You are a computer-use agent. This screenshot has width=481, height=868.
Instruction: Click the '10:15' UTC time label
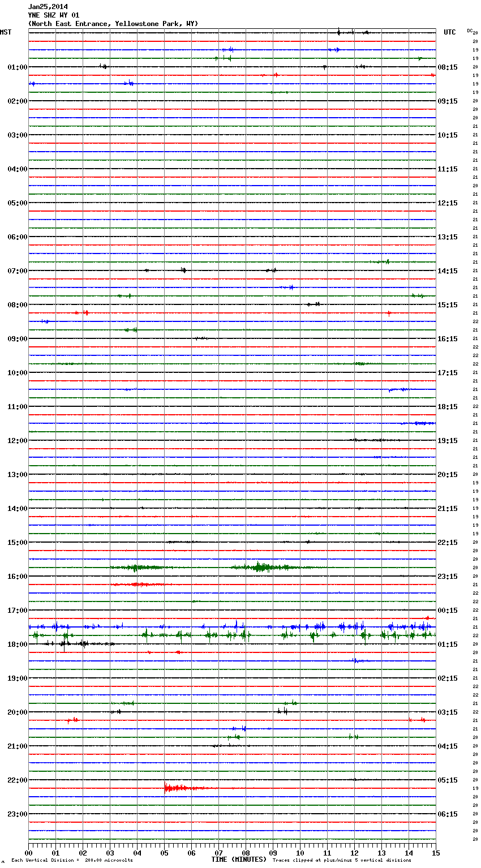coord(448,135)
